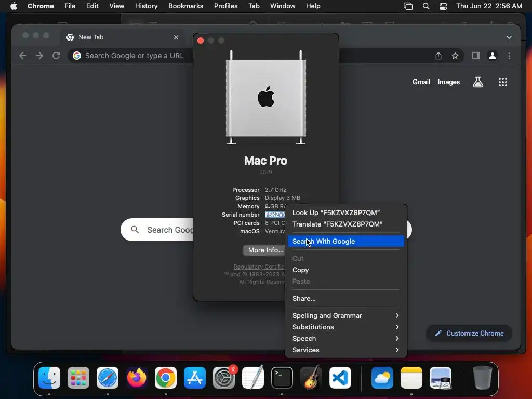The width and height of the screenshot is (532, 399).
Task: Open the Regulatory Certification link
Action: 259,267
